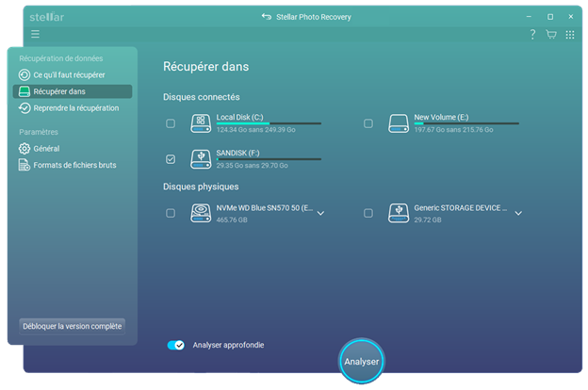Image resolution: width=588 pixels, height=390 pixels.
Task: Click the NVMe WD Blue SN570 label
Action: point(265,208)
